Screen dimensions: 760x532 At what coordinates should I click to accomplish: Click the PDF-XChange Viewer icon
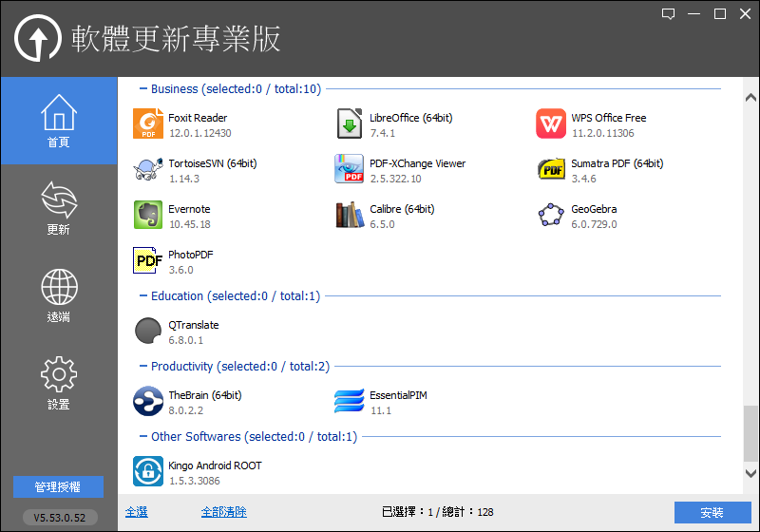[x=349, y=168]
